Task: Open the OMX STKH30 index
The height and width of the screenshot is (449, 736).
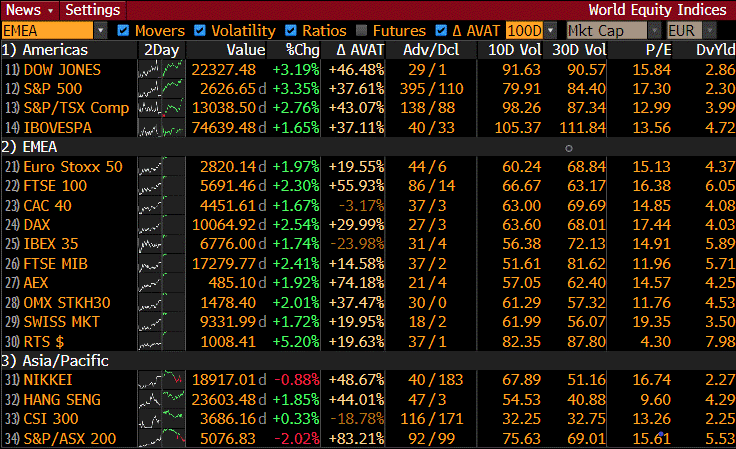Action: [x=67, y=303]
